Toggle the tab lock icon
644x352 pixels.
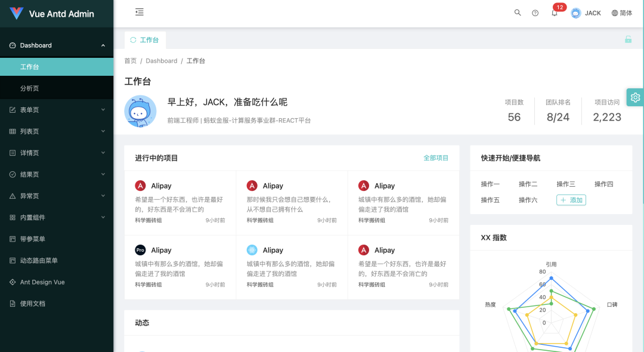point(628,39)
